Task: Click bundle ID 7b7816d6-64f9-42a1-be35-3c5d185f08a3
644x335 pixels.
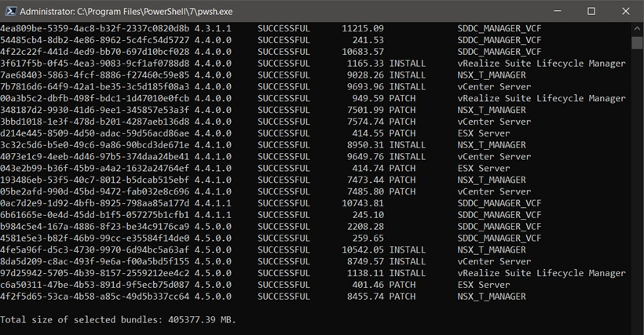Action: (95, 86)
